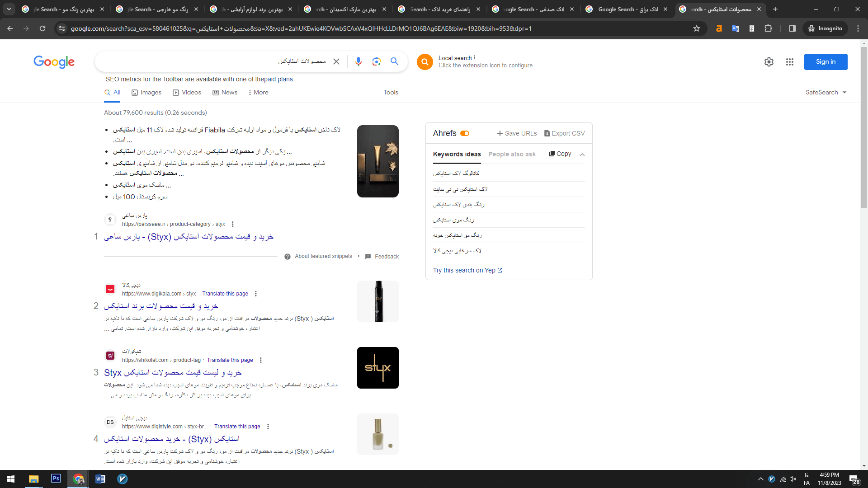Collapse the Ahrefs Keywords ideas panel

582,155
